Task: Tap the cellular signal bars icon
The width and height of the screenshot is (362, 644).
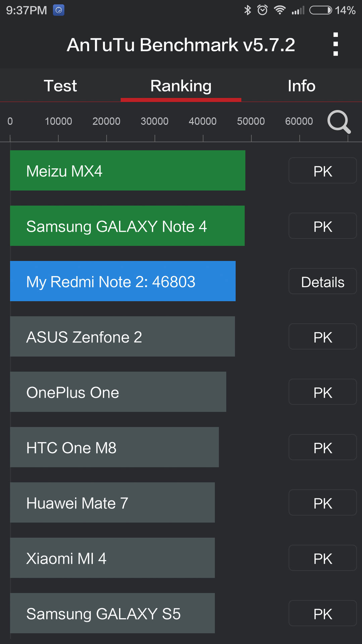Action: click(298, 10)
